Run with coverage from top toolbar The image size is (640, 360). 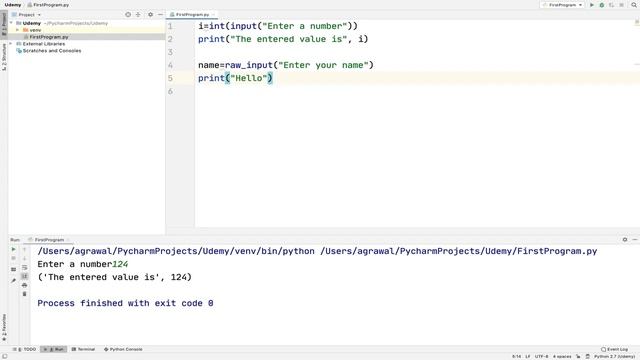click(611, 5)
